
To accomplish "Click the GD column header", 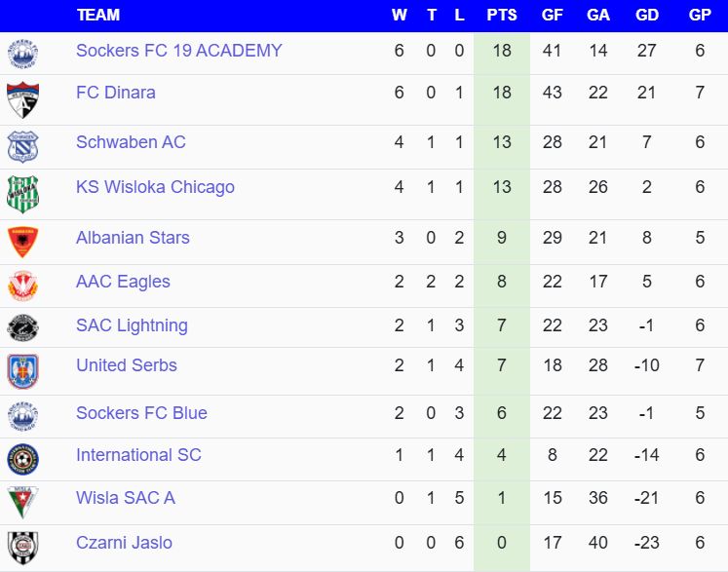I will point(646,15).
